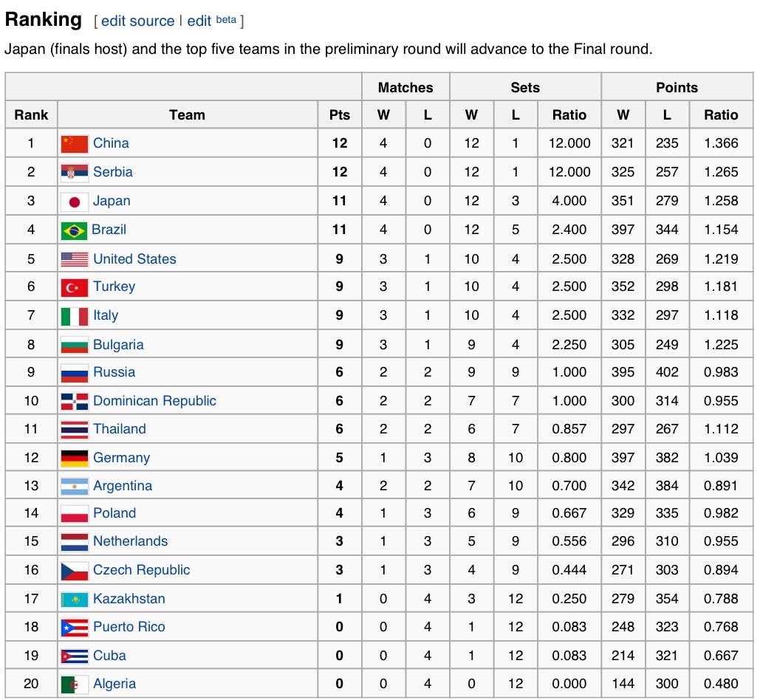The height and width of the screenshot is (700, 760).
Task: Click the Brazil flag icon
Action: coord(75,230)
